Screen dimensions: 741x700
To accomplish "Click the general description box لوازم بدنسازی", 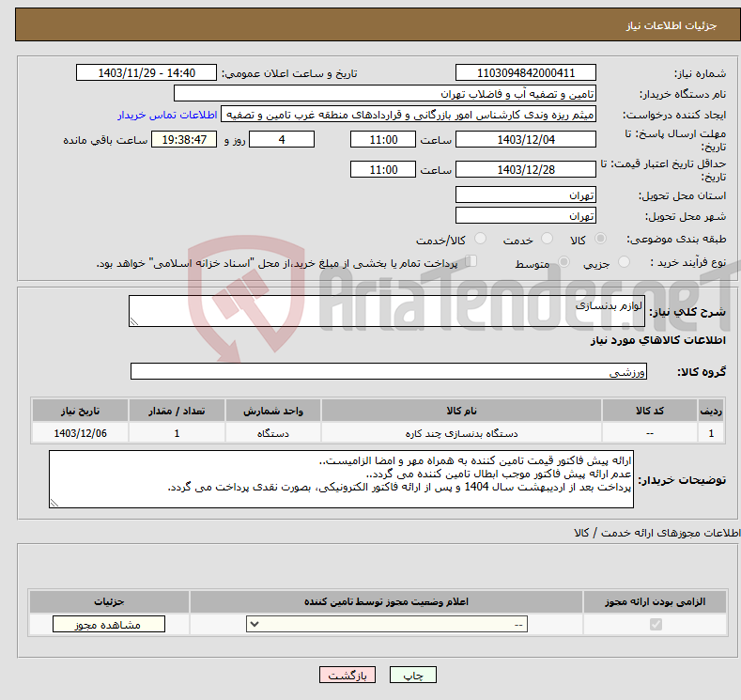I will click(387, 311).
